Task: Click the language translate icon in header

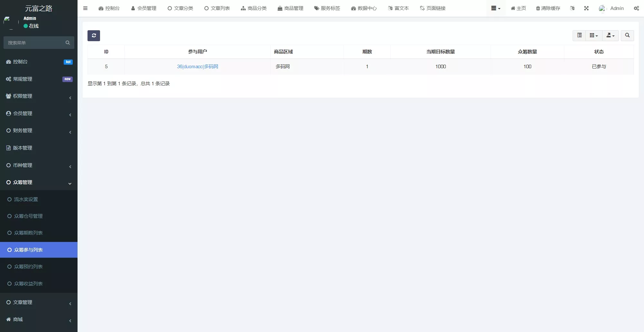Action: 572,8
